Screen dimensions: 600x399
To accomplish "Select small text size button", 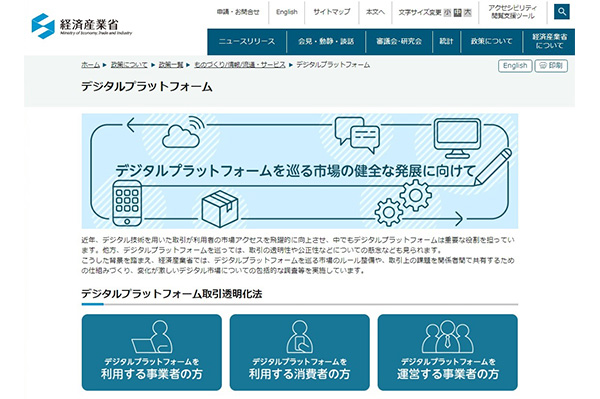I will pyautogui.click(x=447, y=13).
